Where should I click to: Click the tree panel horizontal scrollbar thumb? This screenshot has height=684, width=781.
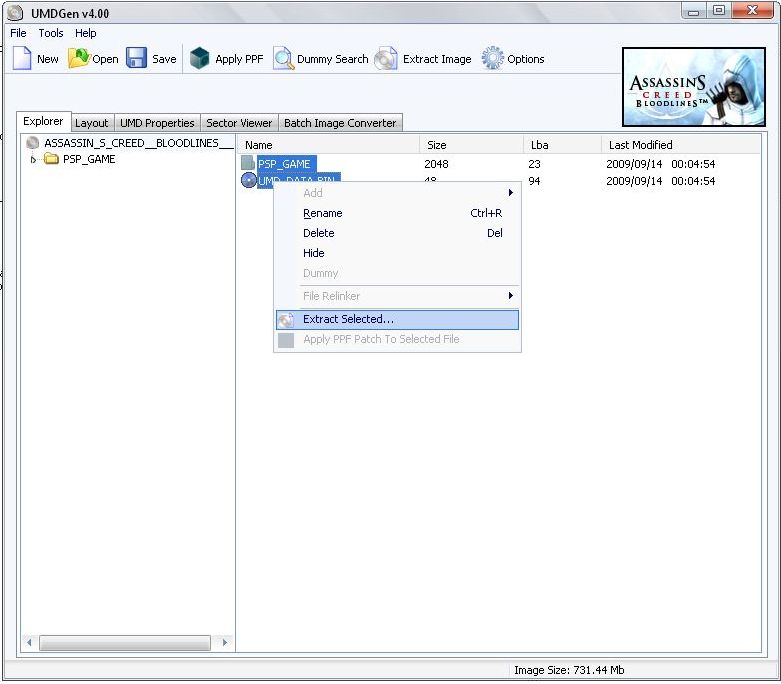(x=125, y=643)
